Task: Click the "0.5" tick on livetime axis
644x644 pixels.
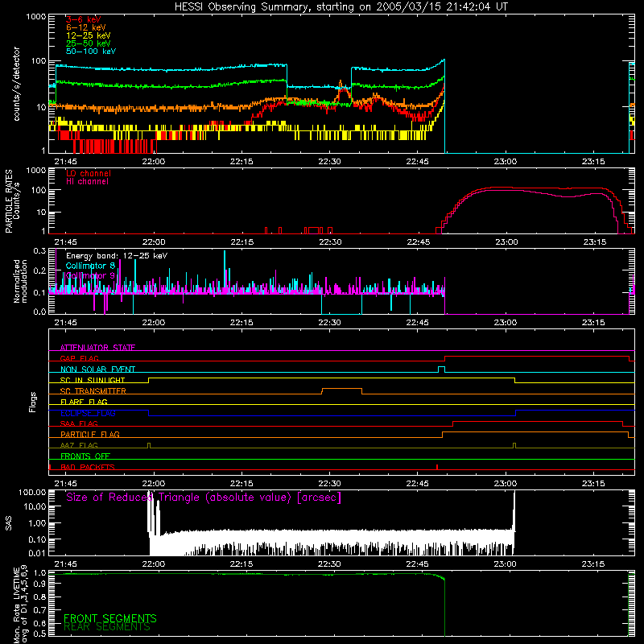Action: pyautogui.click(x=39, y=634)
